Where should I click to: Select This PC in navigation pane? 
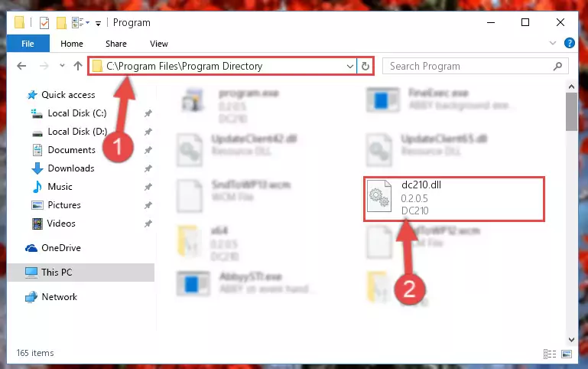pos(57,272)
